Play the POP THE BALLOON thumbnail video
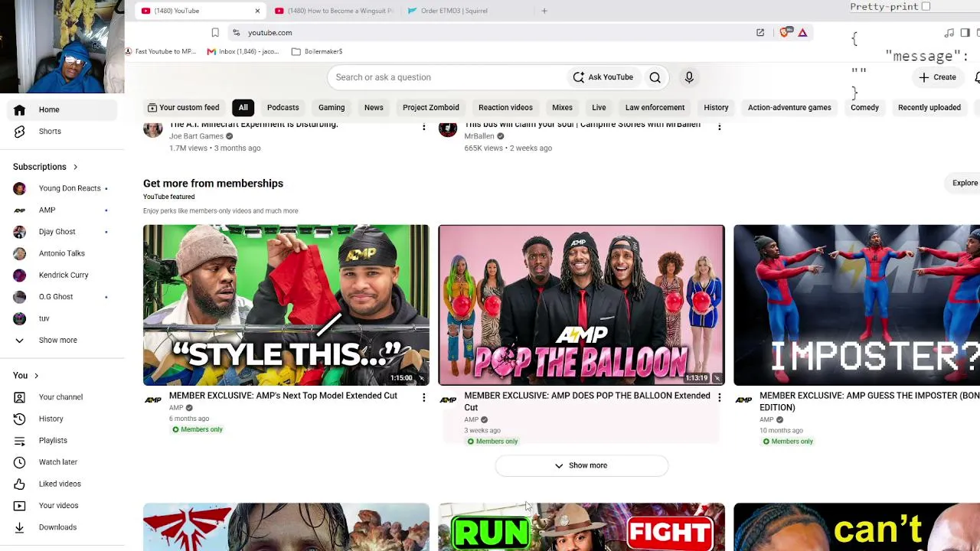980x551 pixels. coord(582,305)
